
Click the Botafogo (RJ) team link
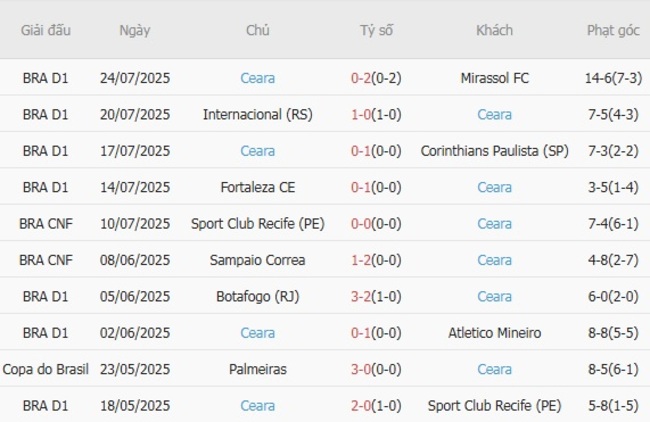(x=257, y=297)
